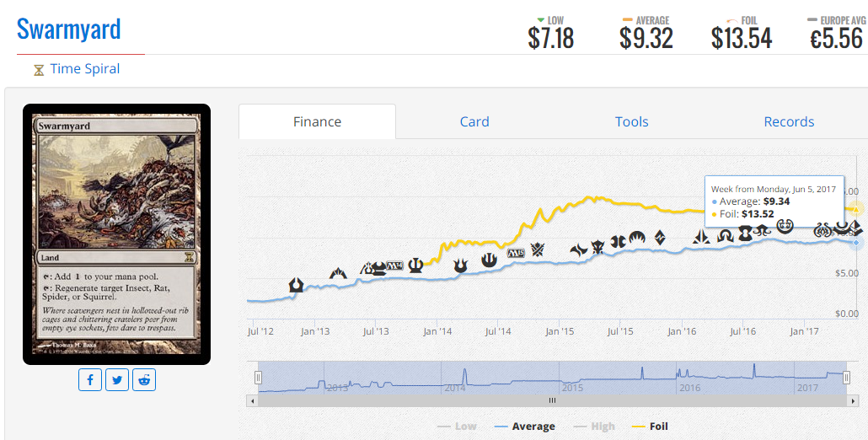Screen dimensions: 868x440
Task: Click the Amonkhet set symbol at chart edge
Action: (x=856, y=228)
